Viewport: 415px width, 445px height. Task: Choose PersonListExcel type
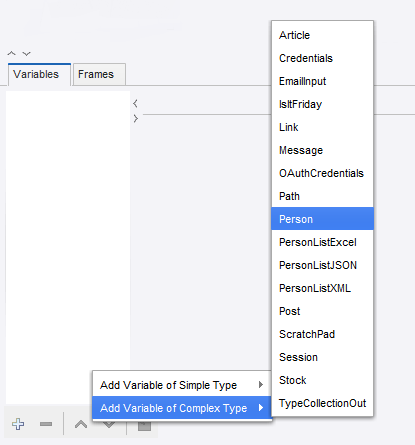tap(322, 242)
